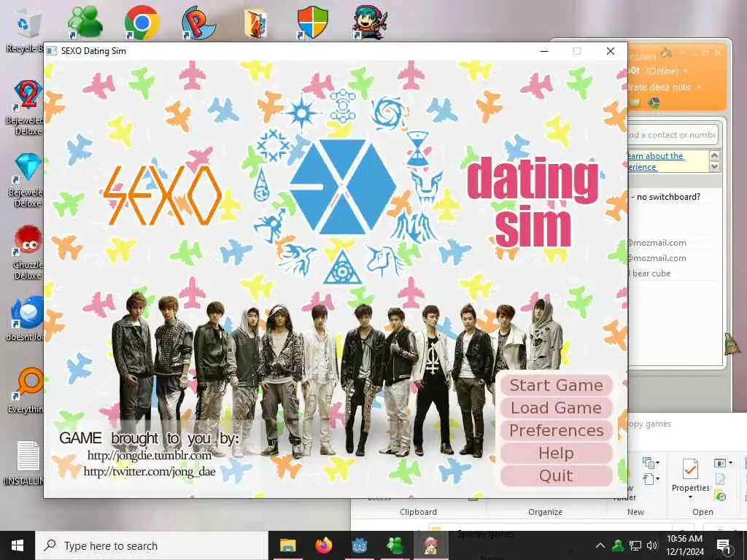Open the Windows shield desktop shortcut

point(312,23)
